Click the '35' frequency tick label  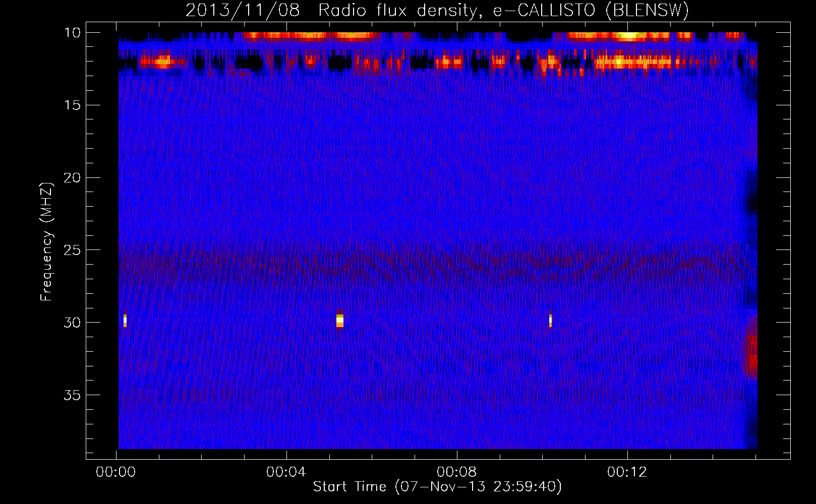tap(72, 395)
